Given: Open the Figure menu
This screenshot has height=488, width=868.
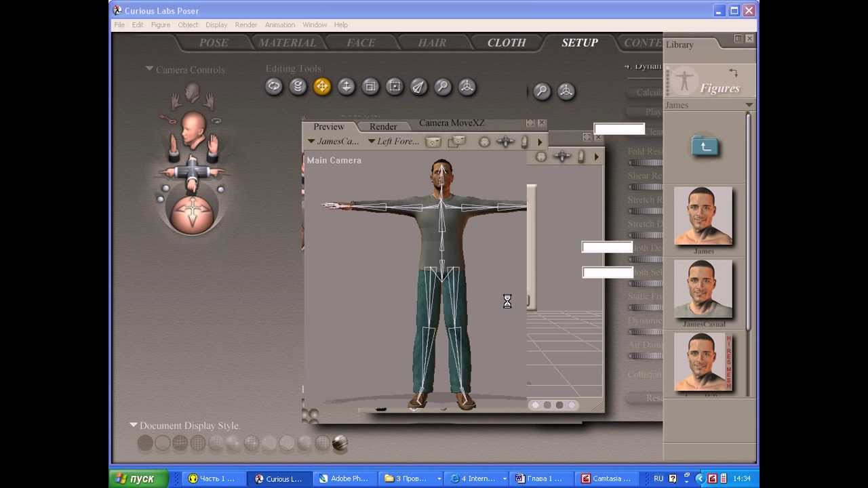Looking at the screenshot, I should (x=161, y=25).
